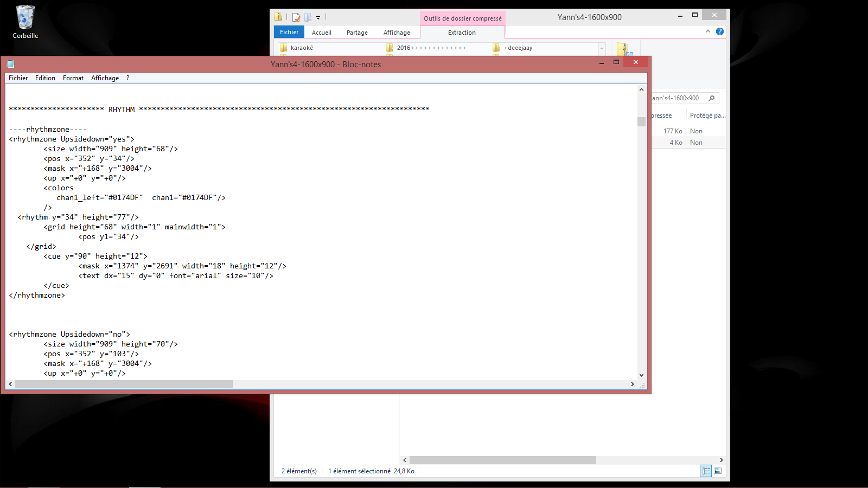The width and height of the screenshot is (868, 488).
Task: Open Explorer help with the question icon
Action: coord(719,31)
